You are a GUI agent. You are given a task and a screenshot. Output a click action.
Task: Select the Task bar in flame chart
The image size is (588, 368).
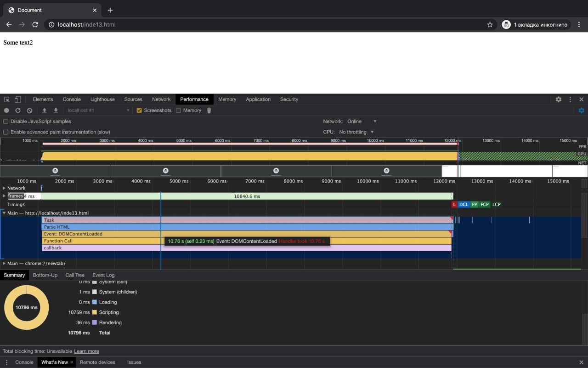(247, 220)
